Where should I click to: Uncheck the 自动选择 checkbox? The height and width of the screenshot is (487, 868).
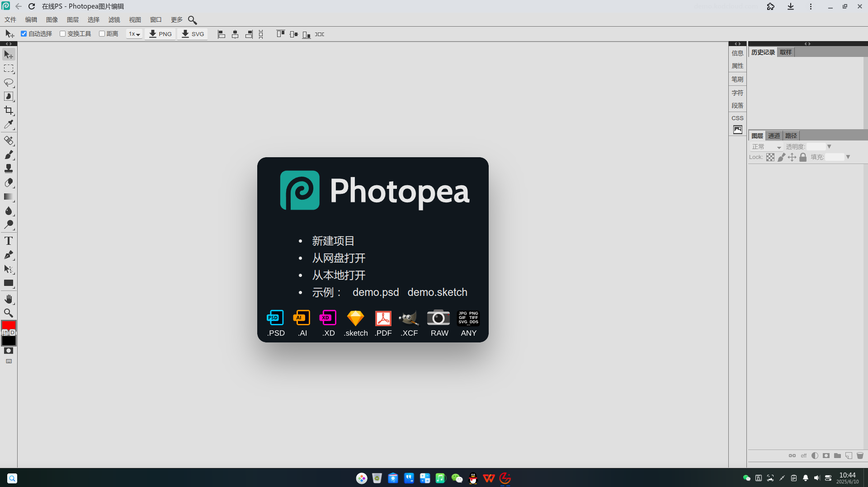click(24, 34)
